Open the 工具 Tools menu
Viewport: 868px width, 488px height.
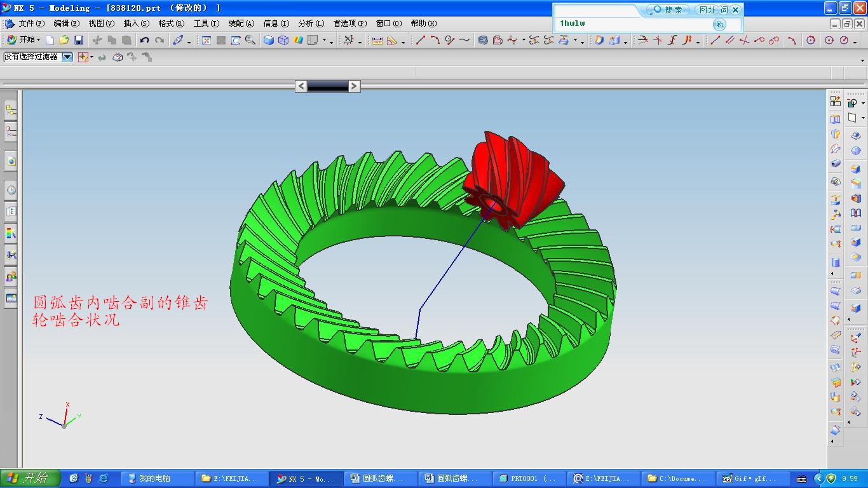point(207,24)
